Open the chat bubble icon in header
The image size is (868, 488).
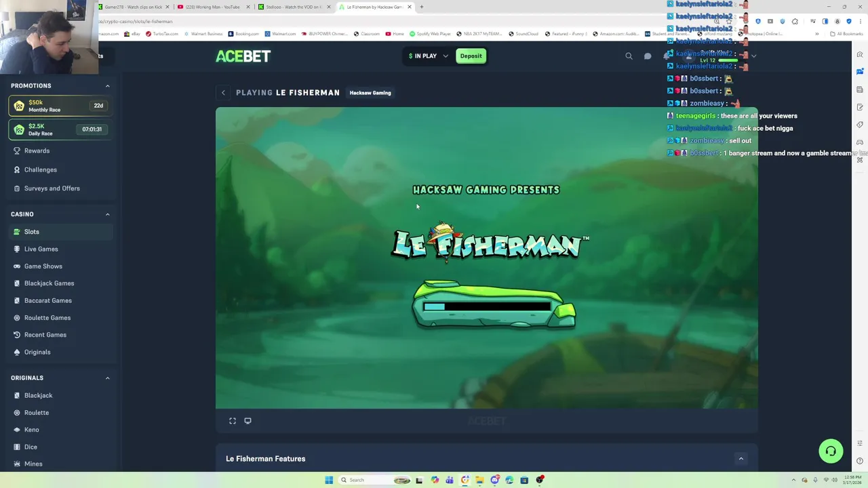click(x=648, y=56)
